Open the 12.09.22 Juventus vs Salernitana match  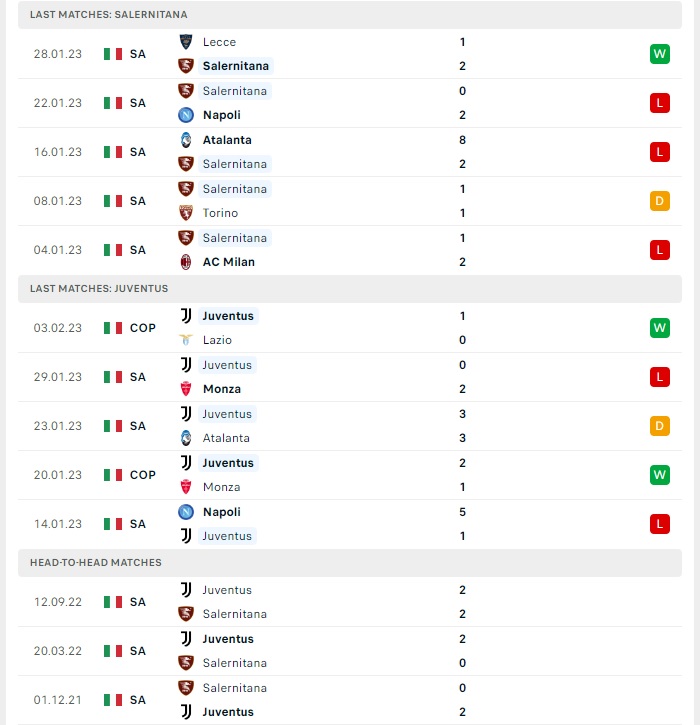[x=350, y=602]
